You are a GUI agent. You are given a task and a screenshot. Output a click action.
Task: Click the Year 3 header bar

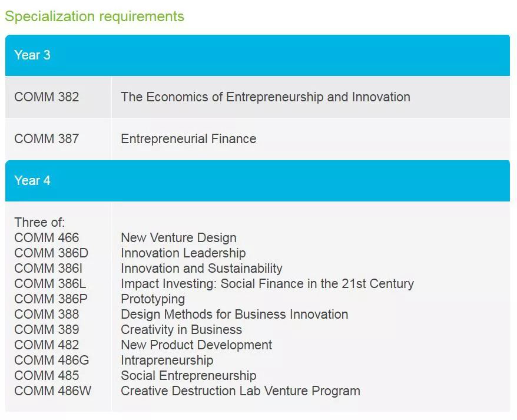coord(257,55)
